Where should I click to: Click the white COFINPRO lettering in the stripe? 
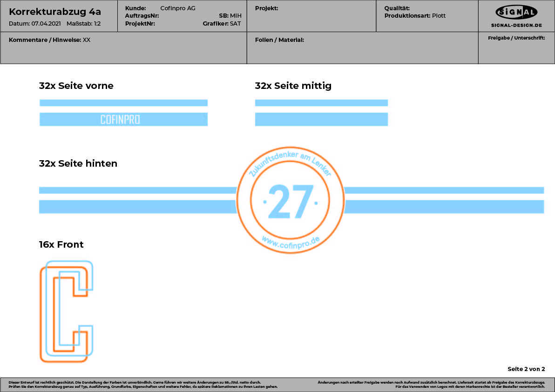(x=120, y=120)
